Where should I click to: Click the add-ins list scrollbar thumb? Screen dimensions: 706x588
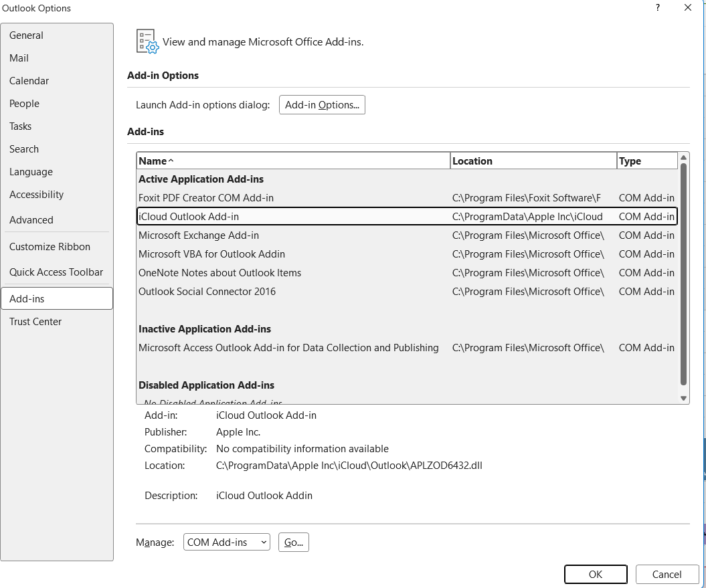(683, 274)
